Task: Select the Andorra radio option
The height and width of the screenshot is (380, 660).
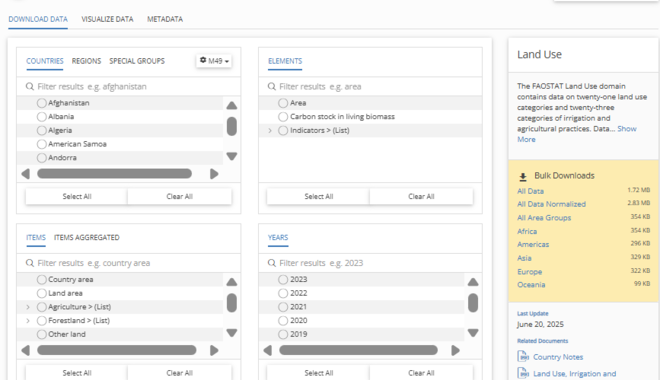Action: click(41, 158)
